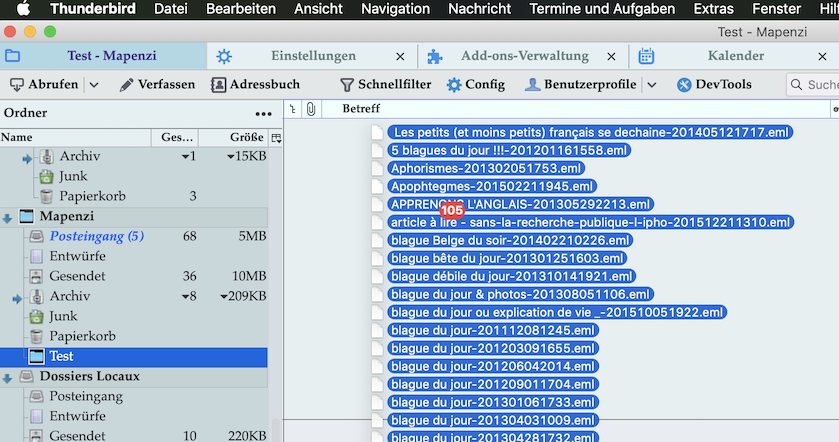Open the Benutzerprofile dropdown arrow

click(652, 85)
